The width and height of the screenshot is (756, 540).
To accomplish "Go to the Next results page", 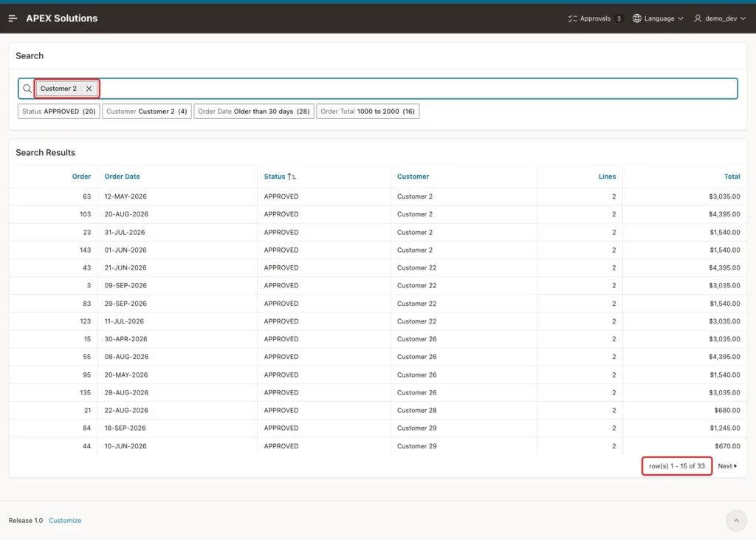I will pos(727,465).
